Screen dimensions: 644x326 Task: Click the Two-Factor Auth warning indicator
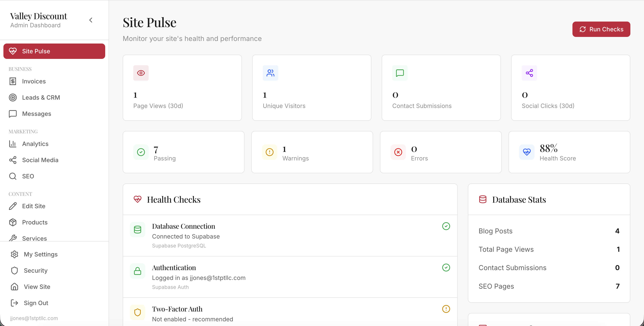point(446,309)
